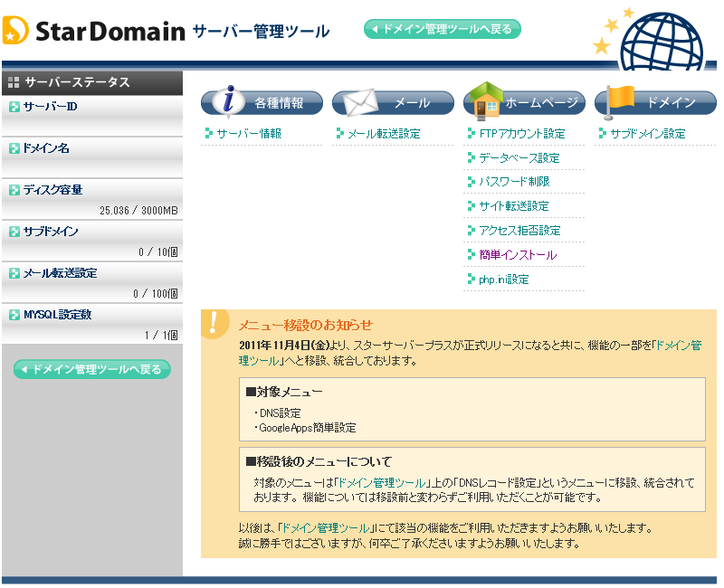Open the 簡単インストール link
This screenshot has height=588, width=724.
tap(518, 255)
